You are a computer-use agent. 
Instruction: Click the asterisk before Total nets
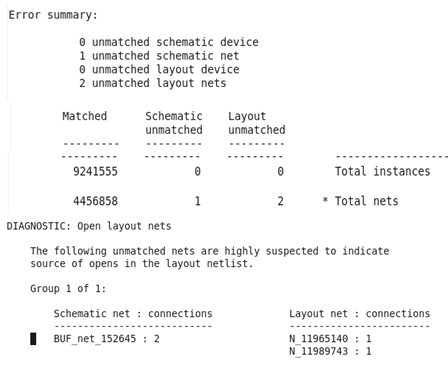pyautogui.click(x=325, y=200)
